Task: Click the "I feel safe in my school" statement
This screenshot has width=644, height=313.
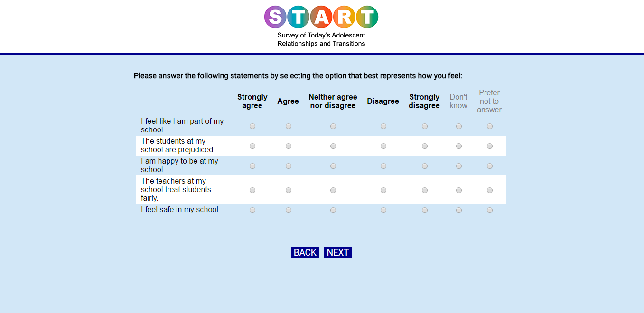Action: (180, 210)
